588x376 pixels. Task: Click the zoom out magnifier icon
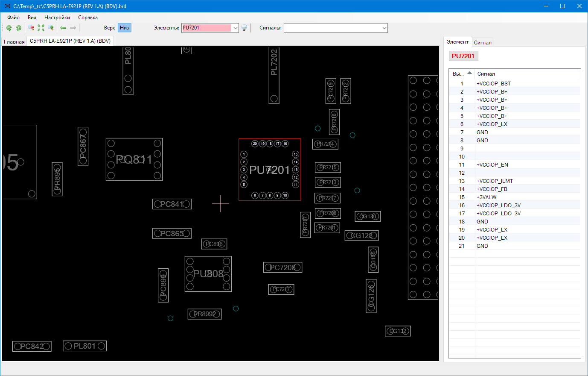click(x=31, y=28)
